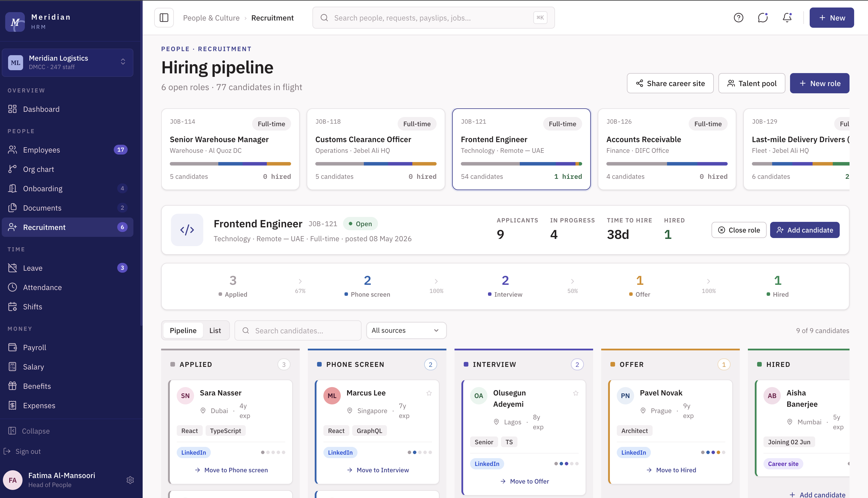Click Pavel Novak's stage progress dots
This screenshot has height=498, width=868.
click(x=713, y=453)
